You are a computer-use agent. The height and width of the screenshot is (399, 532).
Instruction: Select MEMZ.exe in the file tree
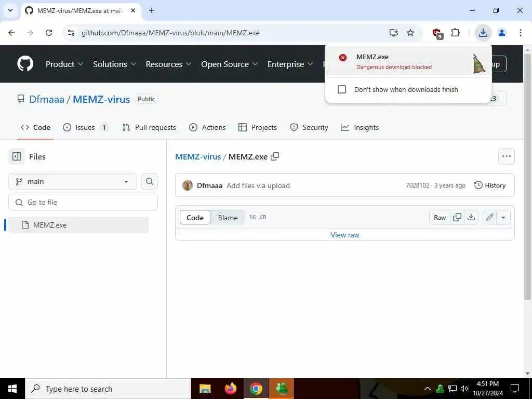click(78, 225)
